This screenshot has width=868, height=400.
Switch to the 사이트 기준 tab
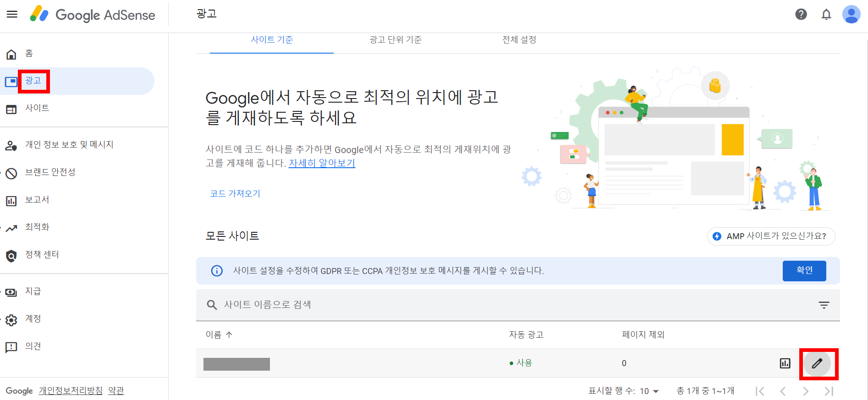(x=272, y=40)
